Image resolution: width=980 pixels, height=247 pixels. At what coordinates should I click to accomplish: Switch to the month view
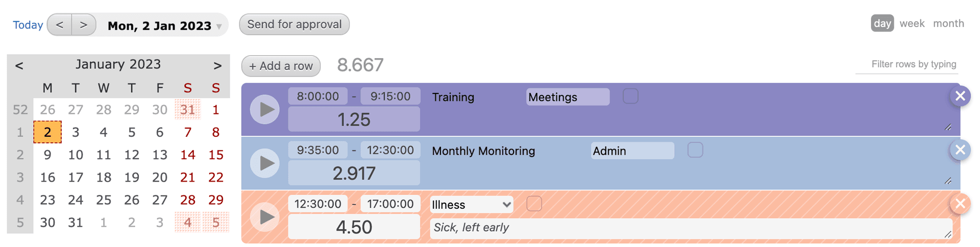(948, 23)
